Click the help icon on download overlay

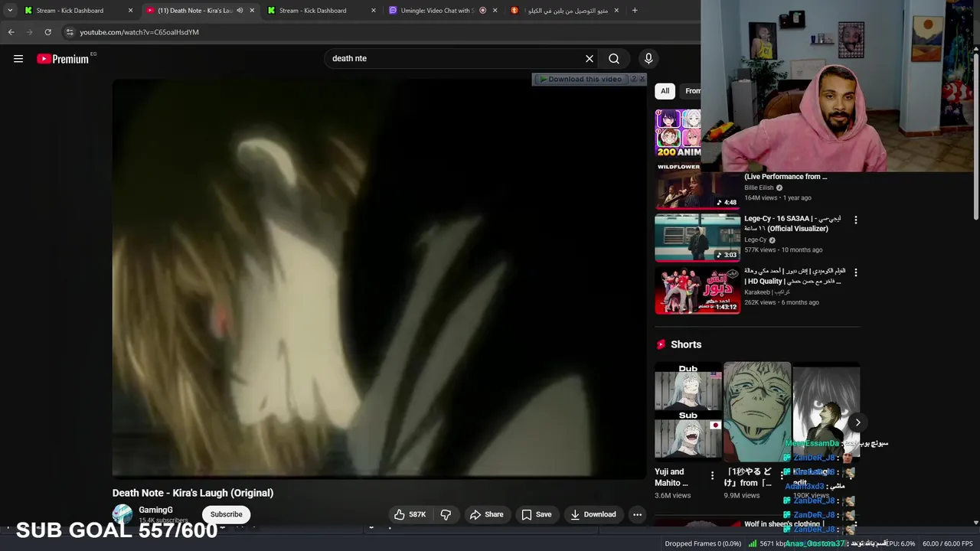pos(633,79)
